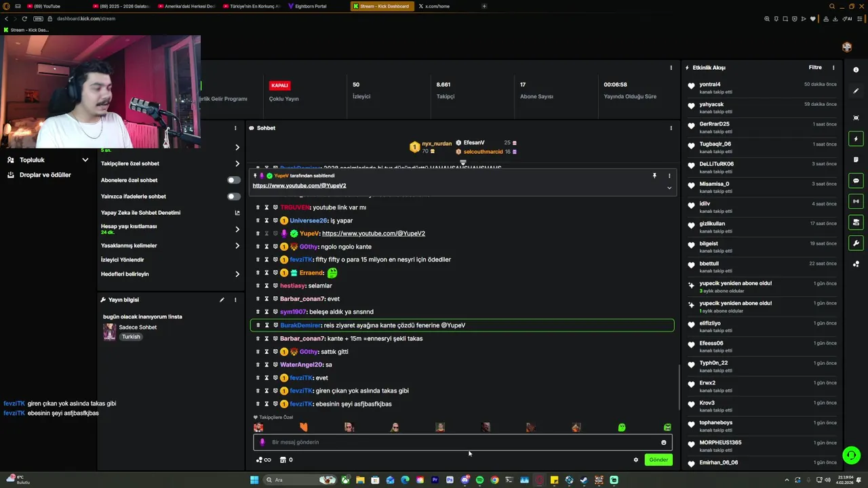Select the orange heart emote
Viewport: 868px width, 488px height.
[304, 427]
